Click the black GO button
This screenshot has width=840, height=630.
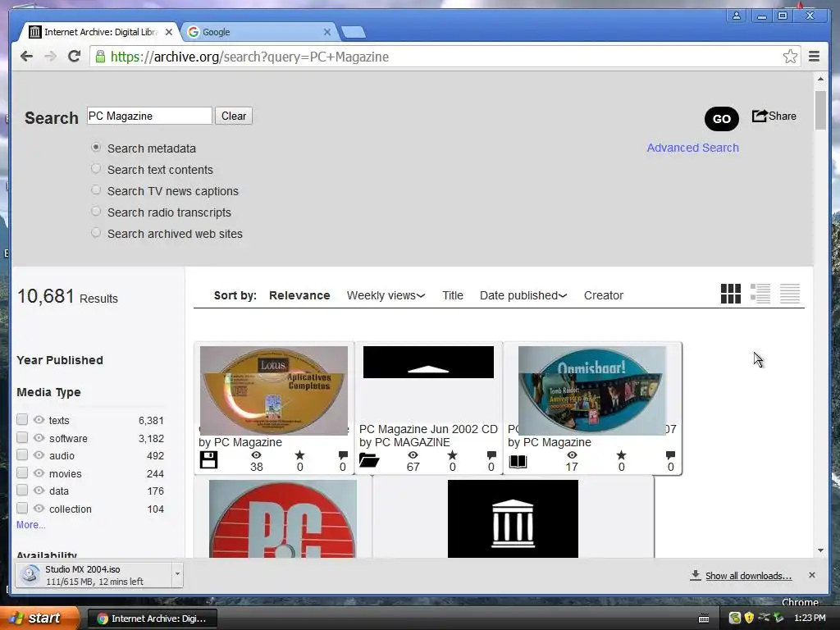click(x=722, y=118)
